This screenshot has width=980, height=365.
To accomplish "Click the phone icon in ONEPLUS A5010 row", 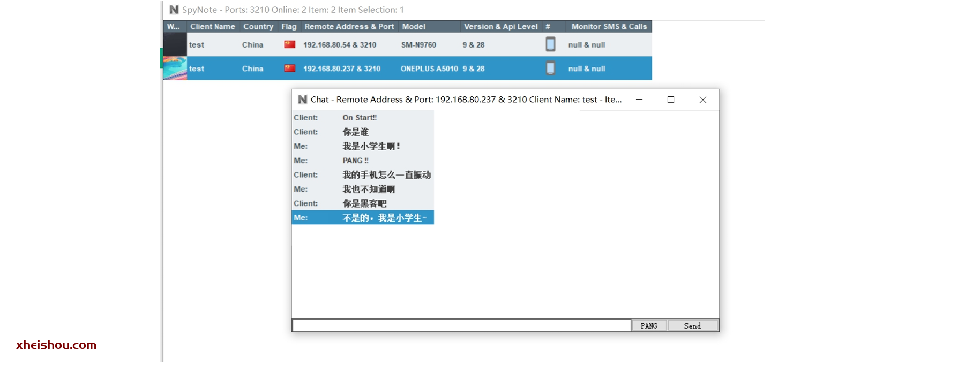I will click(x=550, y=69).
